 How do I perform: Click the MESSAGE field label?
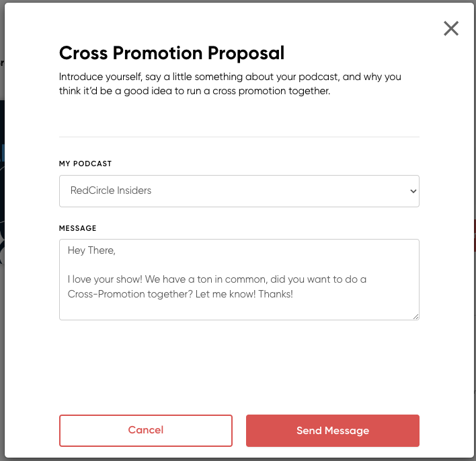click(78, 228)
